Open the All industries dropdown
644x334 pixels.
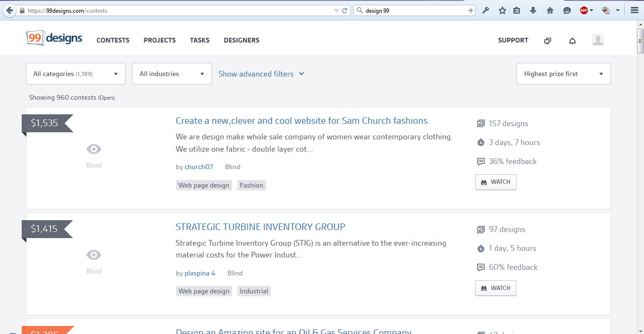click(x=172, y=74)
